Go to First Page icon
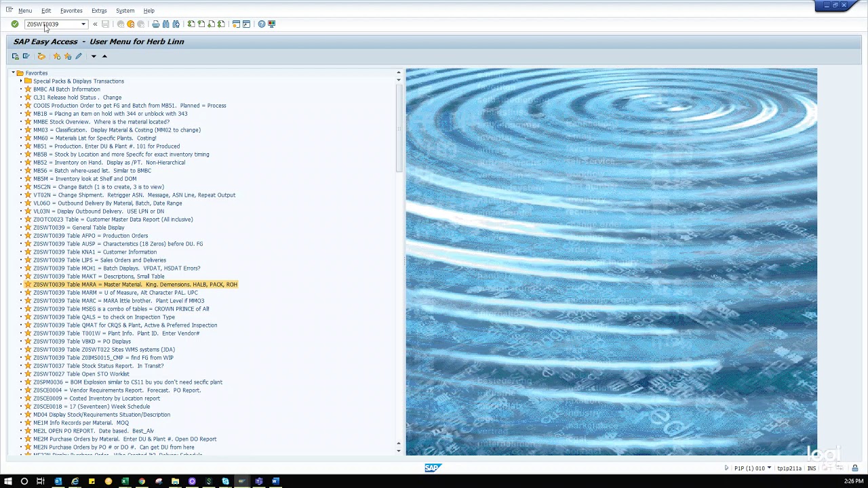Viewport: 868px width, 488px height. click(191, 24)
